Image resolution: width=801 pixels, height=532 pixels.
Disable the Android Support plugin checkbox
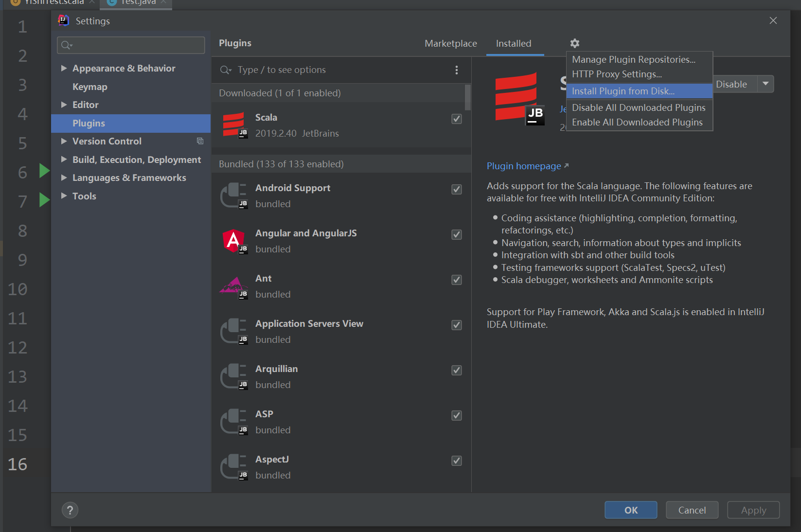[x=457, y=189]
